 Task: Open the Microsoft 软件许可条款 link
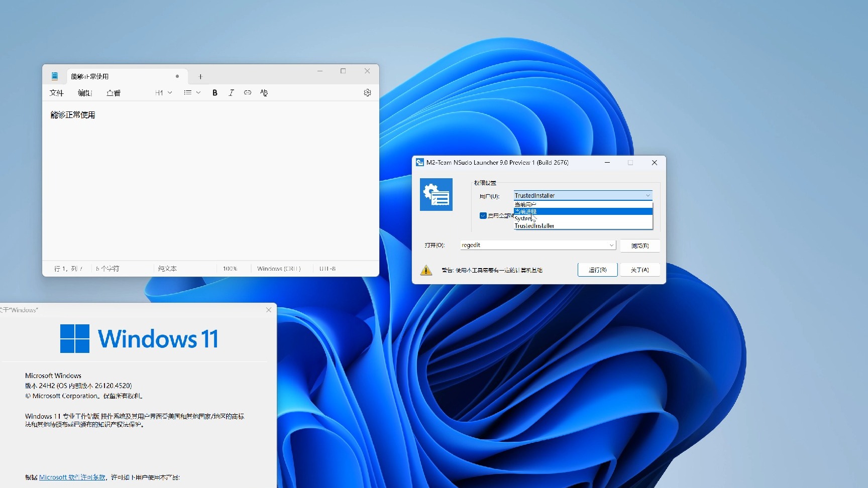tap(72, 477)
